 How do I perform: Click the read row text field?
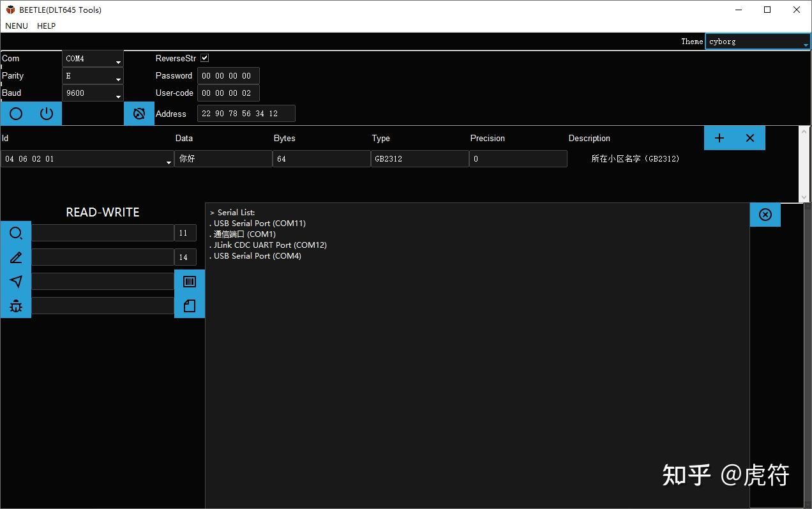[103, 233]
